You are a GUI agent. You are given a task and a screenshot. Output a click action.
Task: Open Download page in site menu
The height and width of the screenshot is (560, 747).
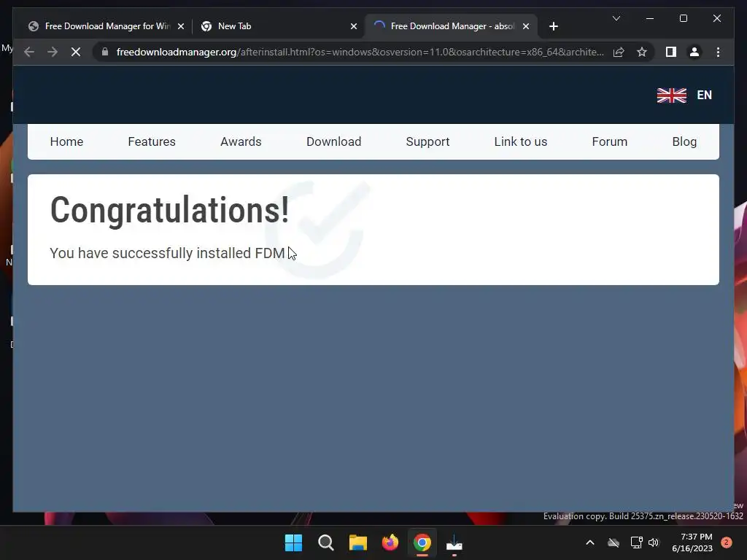333,141
